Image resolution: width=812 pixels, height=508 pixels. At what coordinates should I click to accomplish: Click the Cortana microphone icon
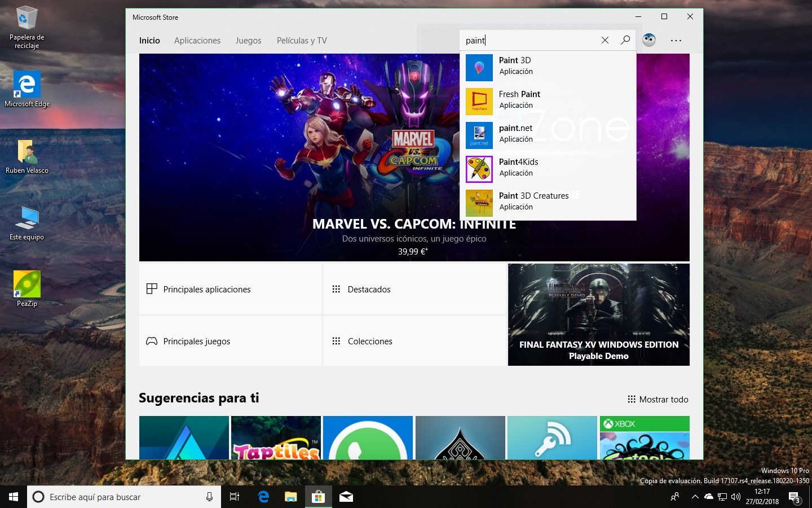click(209, 497)
